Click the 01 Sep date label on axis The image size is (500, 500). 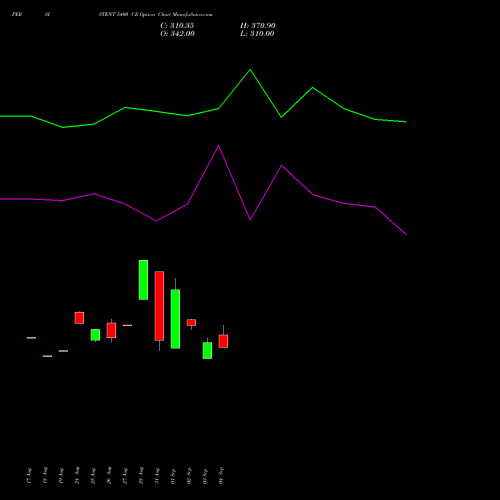click(x=173, y=476)
